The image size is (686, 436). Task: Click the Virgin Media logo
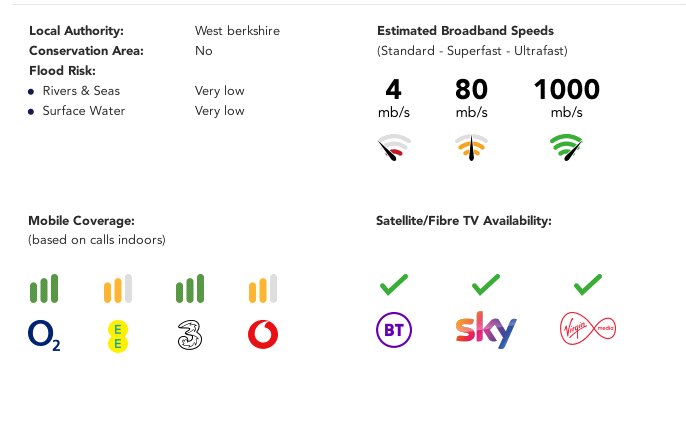[x=588, y=328]
